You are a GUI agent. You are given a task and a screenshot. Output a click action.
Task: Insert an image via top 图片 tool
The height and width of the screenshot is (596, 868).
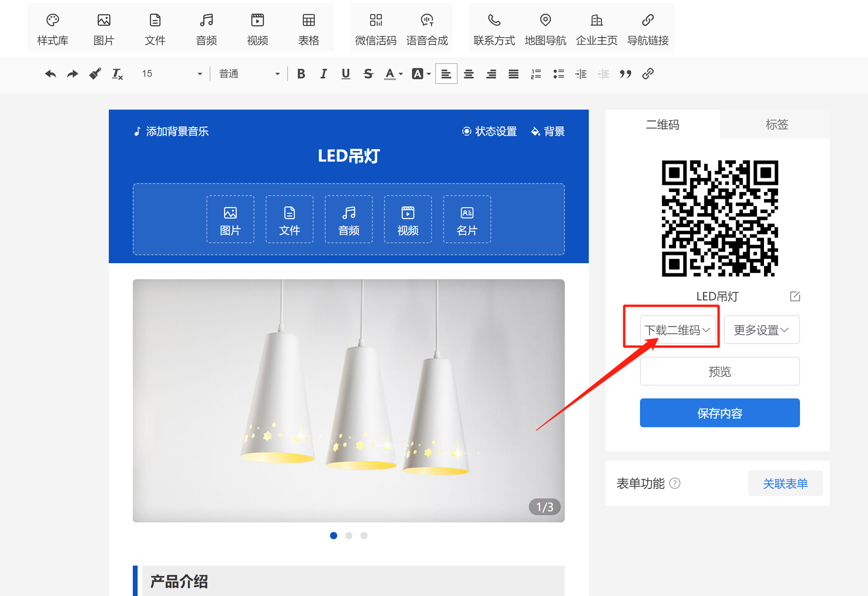click(104, 29)
